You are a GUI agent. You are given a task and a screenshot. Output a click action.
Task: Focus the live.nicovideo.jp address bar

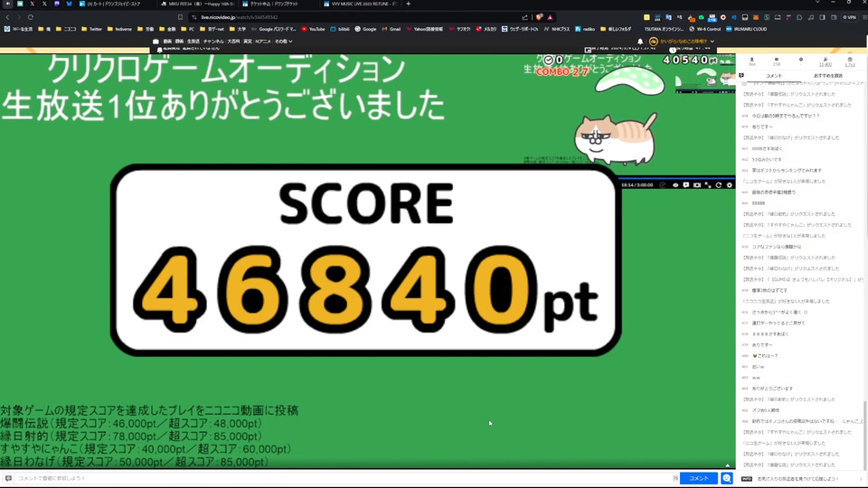[x=354, y=18]
